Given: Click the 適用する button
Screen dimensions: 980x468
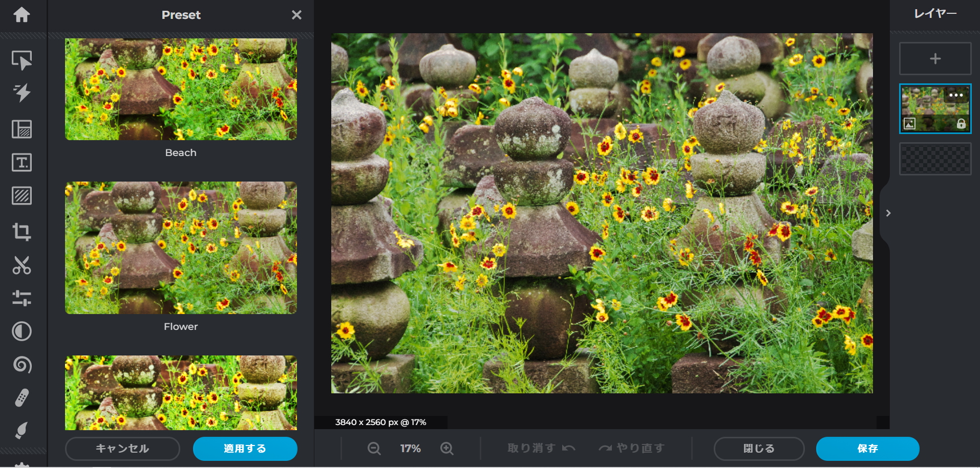Looking at the screenshot, I should [x=245, y=449].
